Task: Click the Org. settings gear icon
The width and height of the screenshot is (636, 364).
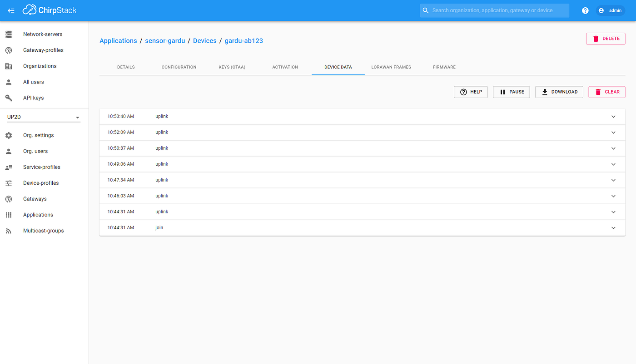Action: point(8,135)
